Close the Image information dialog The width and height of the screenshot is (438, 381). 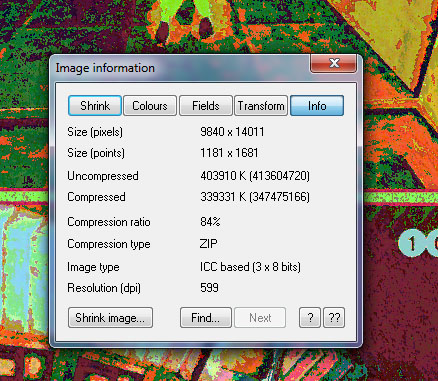point(334,63)
